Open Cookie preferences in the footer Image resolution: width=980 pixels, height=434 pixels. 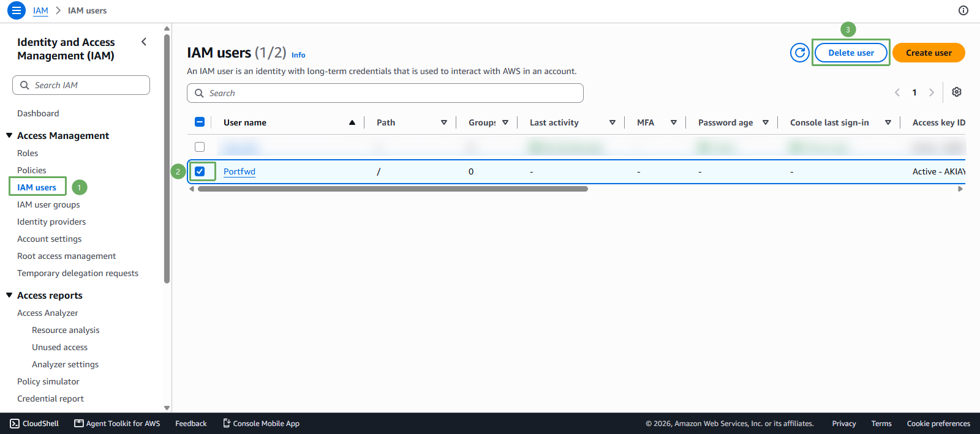(938, 424)
